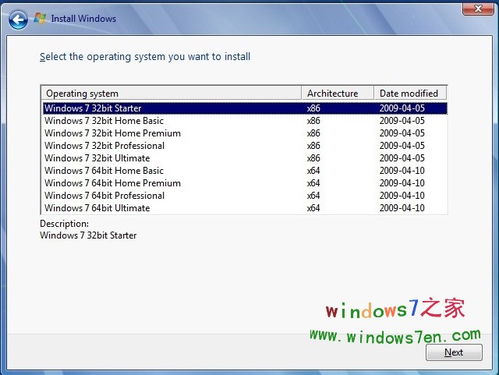
Task: Close the Install Windows dialog
Action: pyautogui.click(x=478, y=8)
